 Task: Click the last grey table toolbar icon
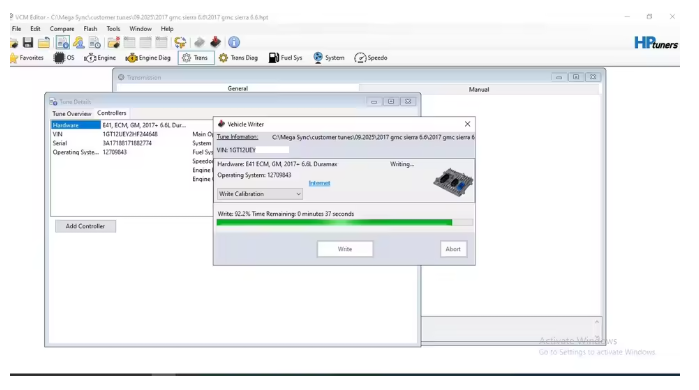161,42
